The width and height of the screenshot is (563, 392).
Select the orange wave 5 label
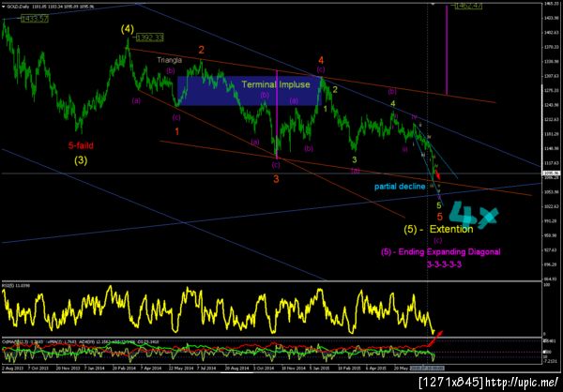[439, 217]
